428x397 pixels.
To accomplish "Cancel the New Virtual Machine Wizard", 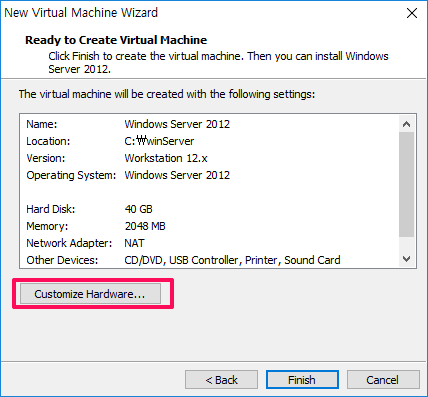I will (383, 380).
